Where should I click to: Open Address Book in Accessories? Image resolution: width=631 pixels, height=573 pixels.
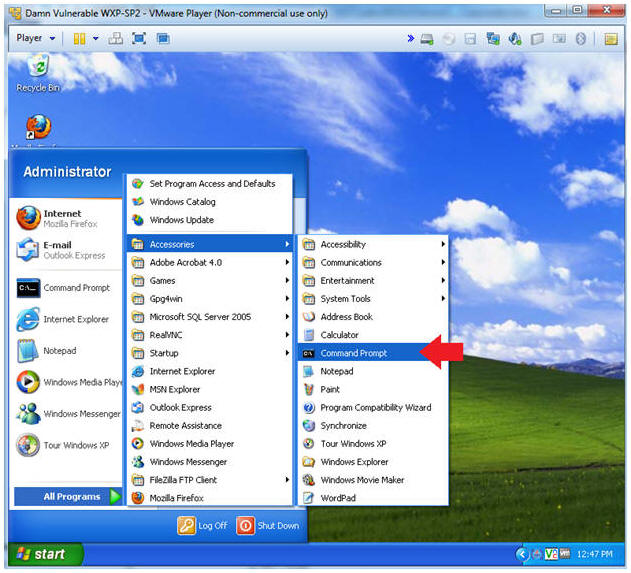click(373, 317)
